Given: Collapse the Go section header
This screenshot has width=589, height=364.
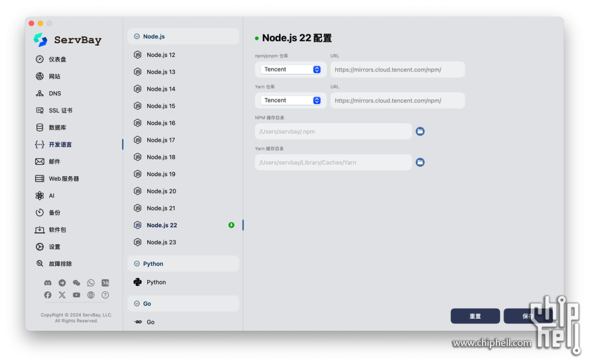Looking at the screenshot, I should [x=183, y=303].
